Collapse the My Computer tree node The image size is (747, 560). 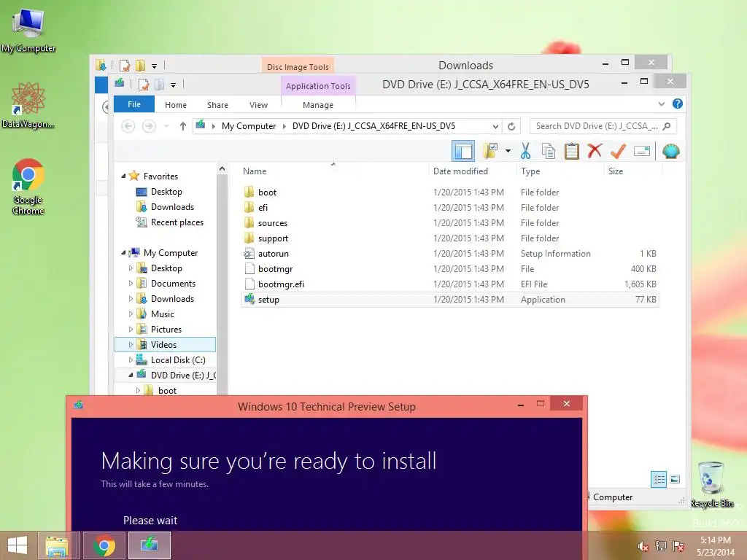click(x=123, y=252)
